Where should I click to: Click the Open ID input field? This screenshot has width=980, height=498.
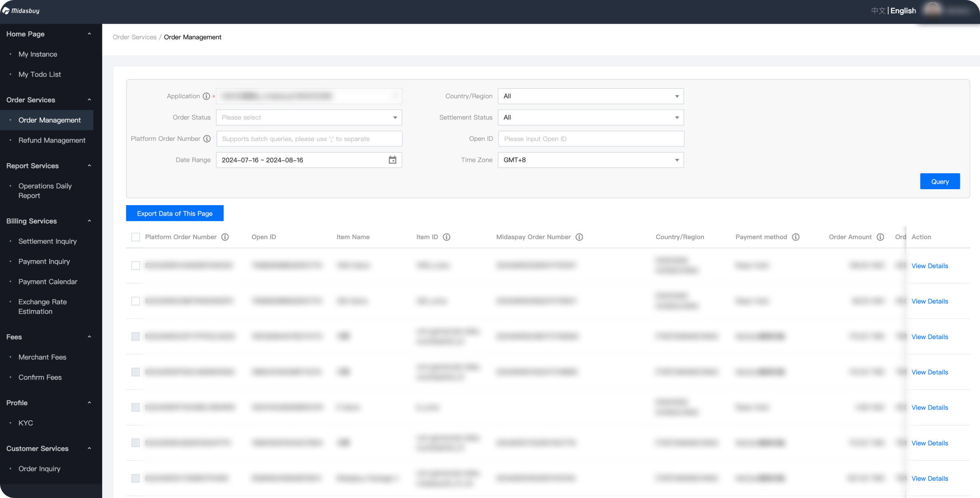tap(590, 139)
